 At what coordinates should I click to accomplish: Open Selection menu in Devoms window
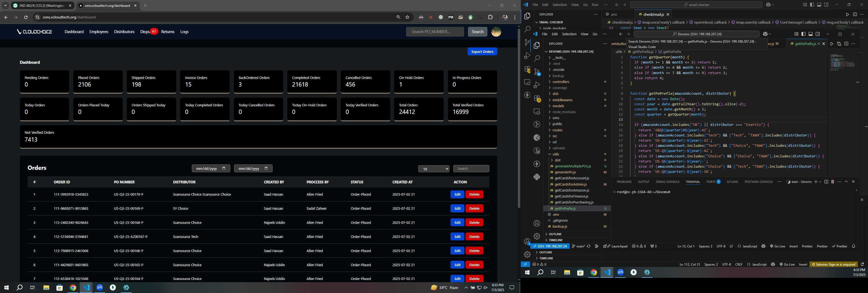pos(569,34)
